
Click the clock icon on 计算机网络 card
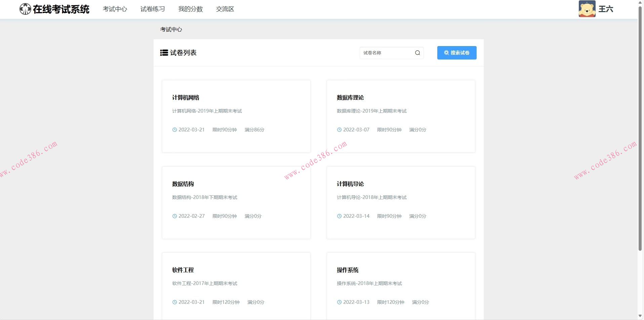tap(174, 130)
